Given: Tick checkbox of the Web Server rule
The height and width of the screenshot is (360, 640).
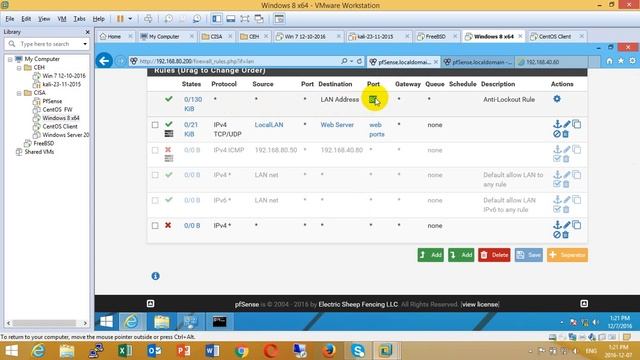Looking at the screenshot, I should 155,125.
